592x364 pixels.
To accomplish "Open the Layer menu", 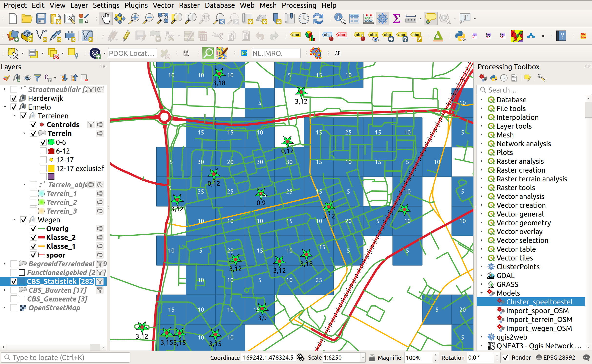I will pyautogui.click(x=79, y=5).
